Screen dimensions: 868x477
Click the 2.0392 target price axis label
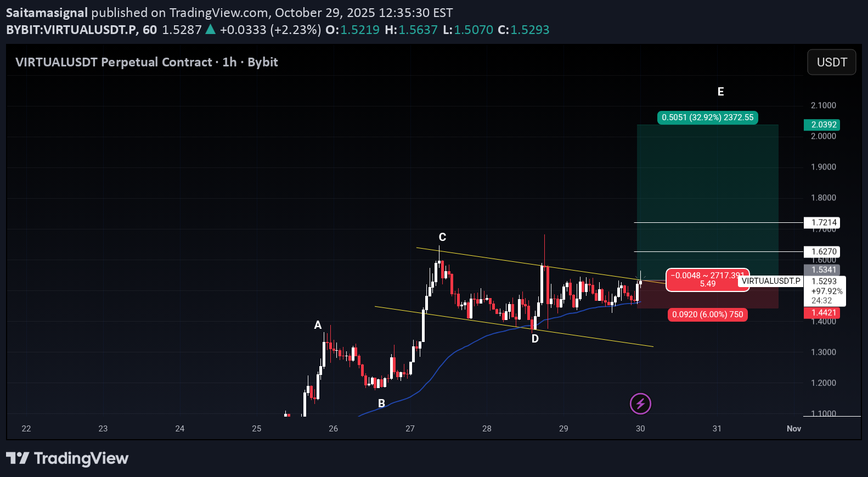click(x=821, y=125)
